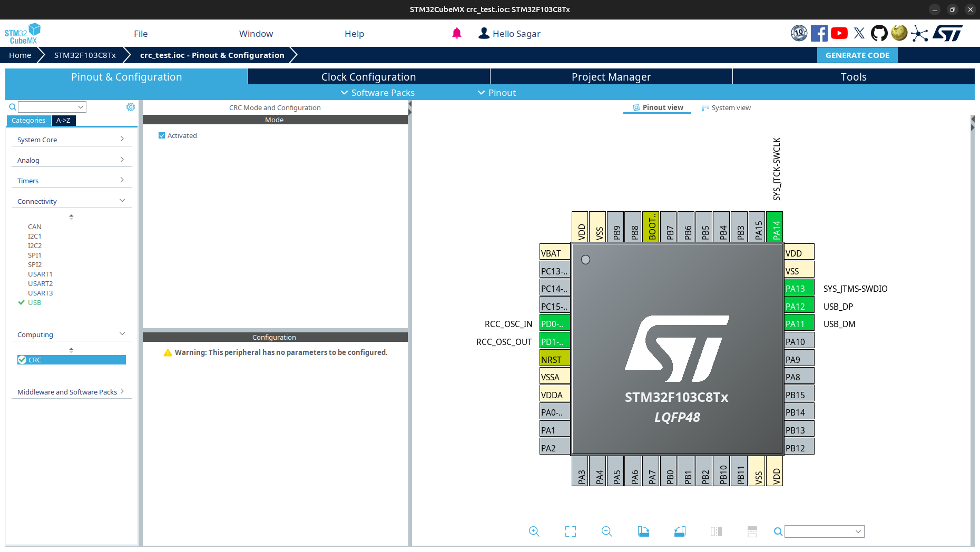Expand the Analog category
The image size is (980, 552).
point(71,160)
